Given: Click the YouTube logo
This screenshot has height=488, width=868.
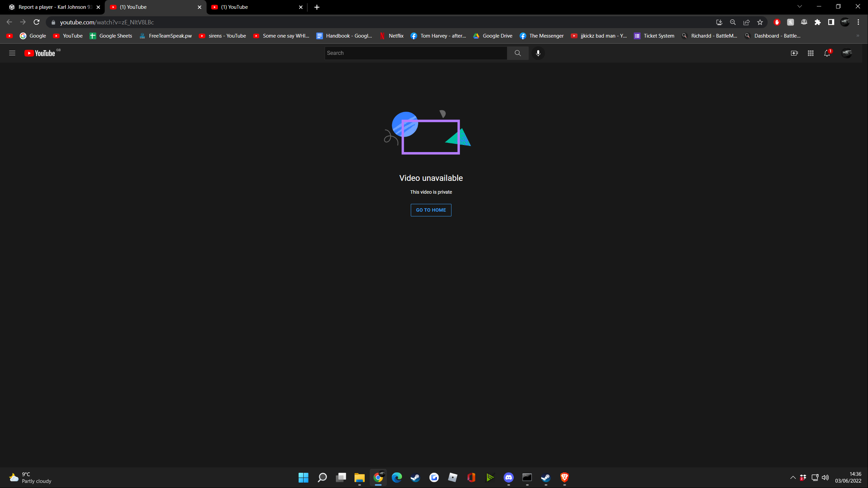Looking at the screenshot, I should 40,53.
